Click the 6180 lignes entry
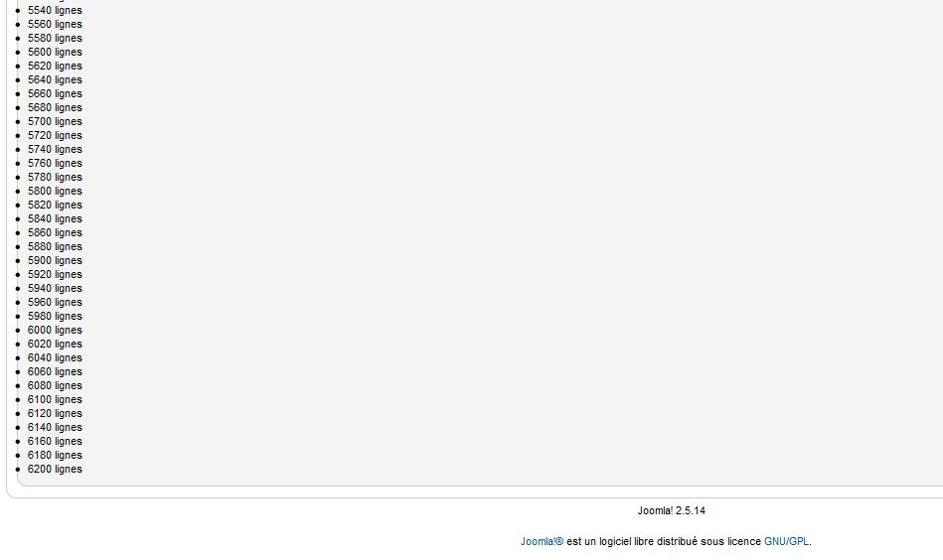Screen dimensions: 943x560 pyautogui.click(x=55, y=455)
